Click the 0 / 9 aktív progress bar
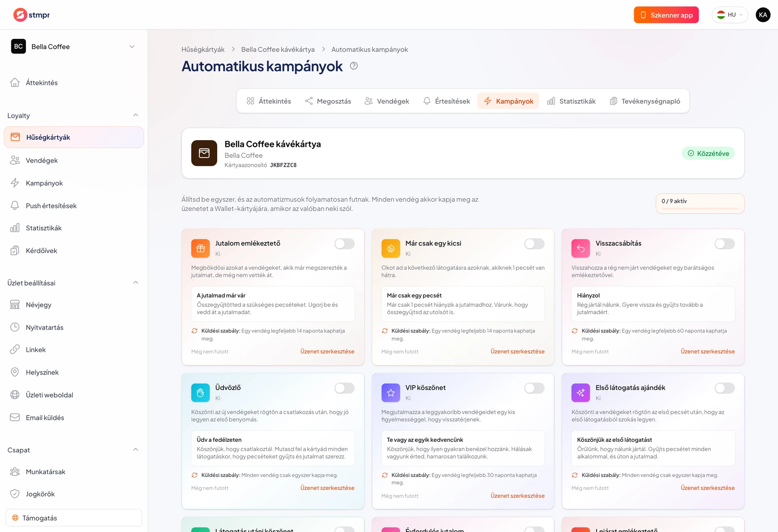The height and width of the screenshot is (532, 778). point(700,209)
